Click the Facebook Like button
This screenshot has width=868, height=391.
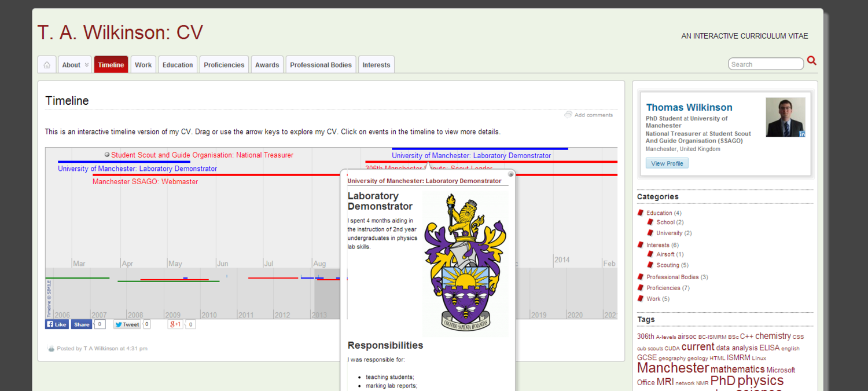coord(57,324)
